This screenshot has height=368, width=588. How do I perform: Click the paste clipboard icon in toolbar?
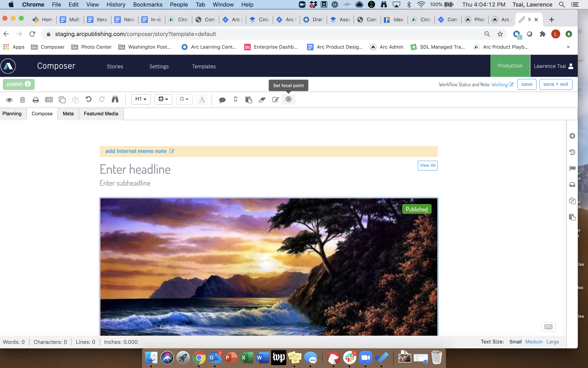click(248, 100)
